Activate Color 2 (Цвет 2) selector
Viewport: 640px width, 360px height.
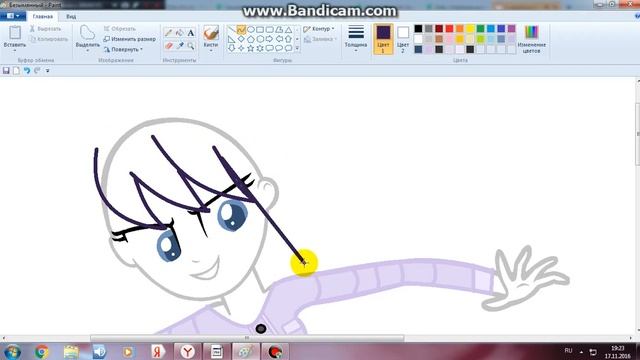point(403,39)
